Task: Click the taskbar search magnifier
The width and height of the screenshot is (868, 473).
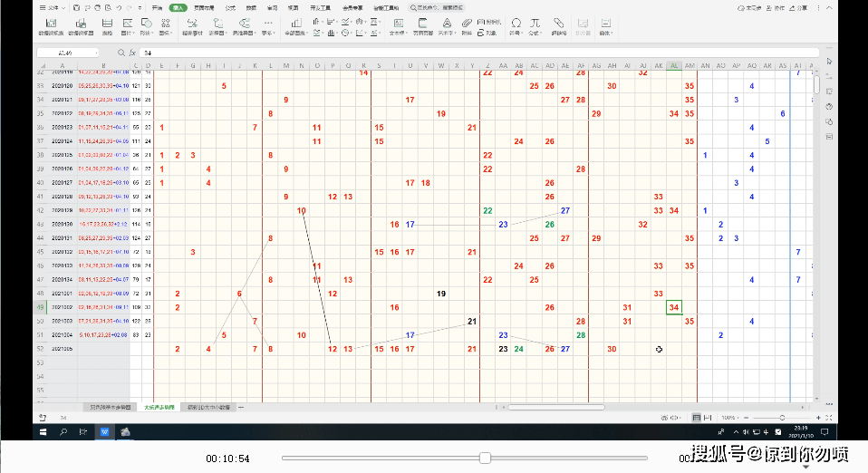Action: coord(63,432)
